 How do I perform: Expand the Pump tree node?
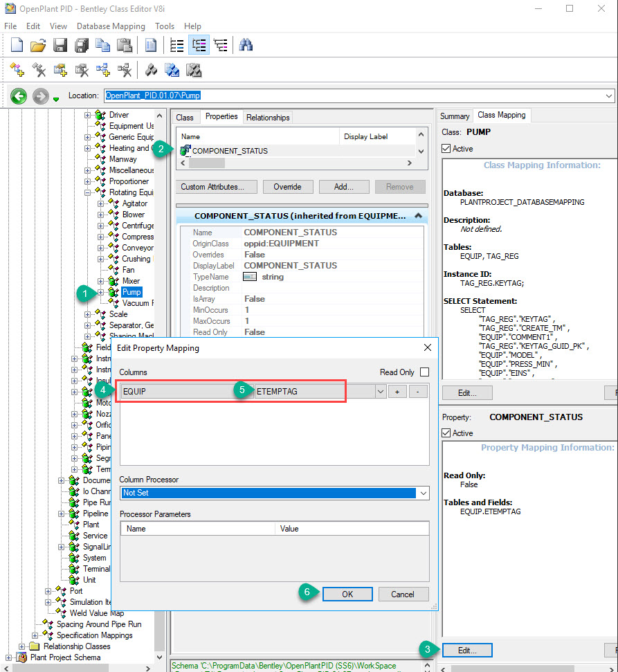tap(101, 292)
